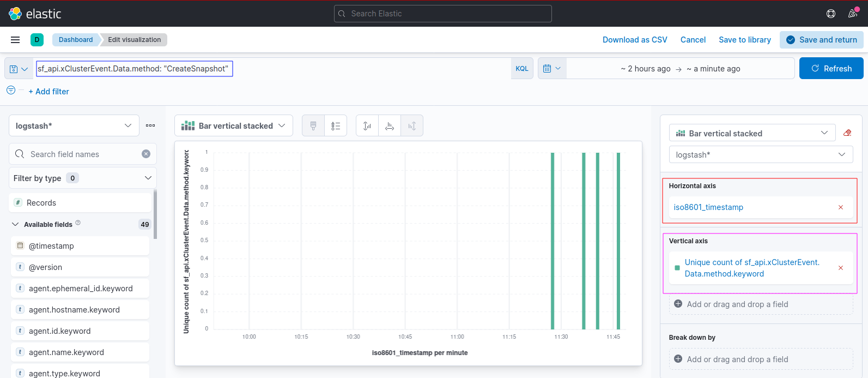This screenshot has width=868, height=378.
Task: Select agent.id.keyword field
Action: 80,331
